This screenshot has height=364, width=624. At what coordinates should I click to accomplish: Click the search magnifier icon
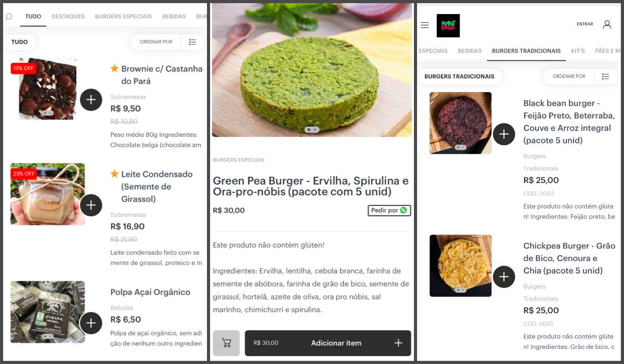point(9,17)
